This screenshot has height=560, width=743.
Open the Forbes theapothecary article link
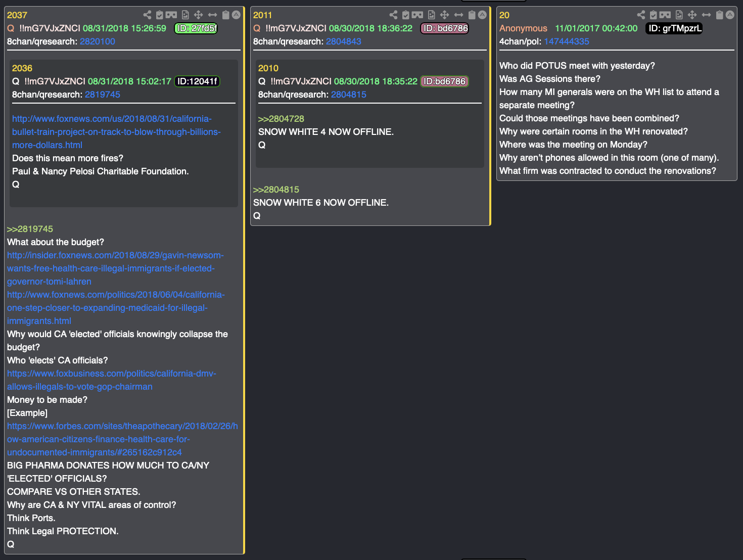click(x=122, y=439)
